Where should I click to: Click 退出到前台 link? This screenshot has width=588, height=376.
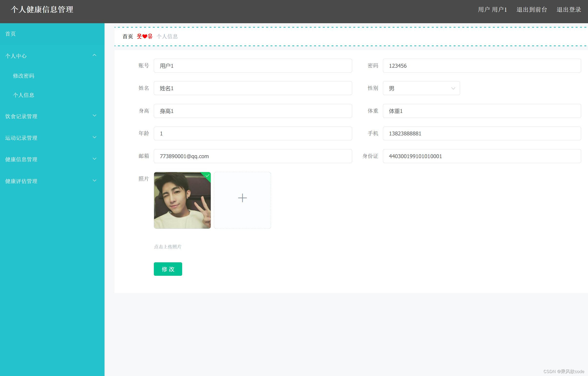tap(532, 10)
